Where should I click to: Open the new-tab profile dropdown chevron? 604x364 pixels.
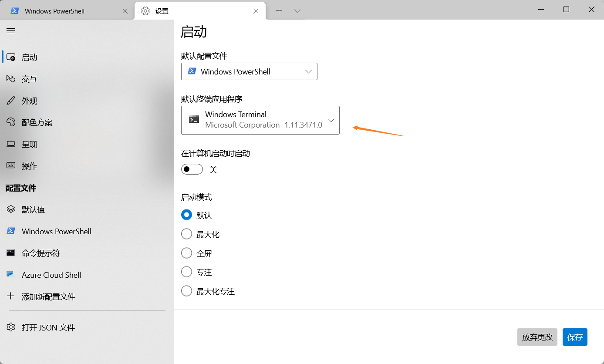tap(297, 11)
